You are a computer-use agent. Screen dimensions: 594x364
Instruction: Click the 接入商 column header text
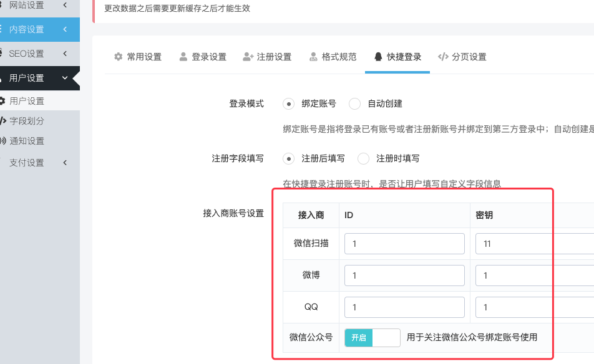[311, 215]
